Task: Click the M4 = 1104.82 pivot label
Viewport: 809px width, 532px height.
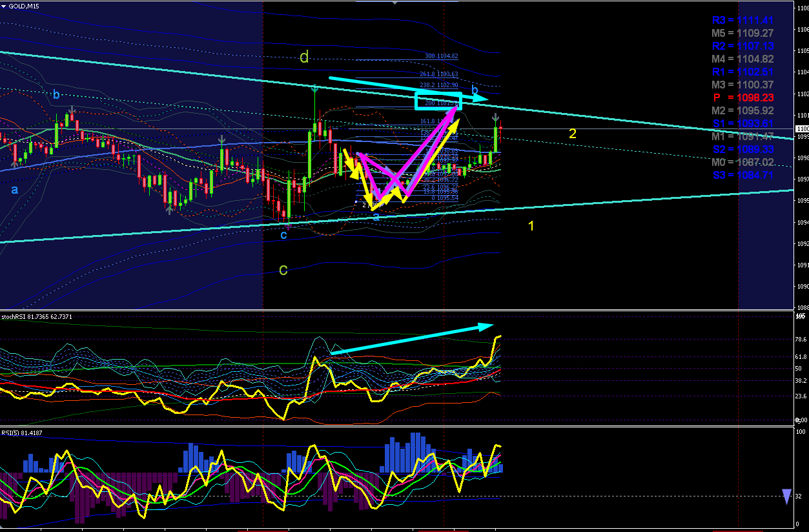Action: click(x=743, y=59)
